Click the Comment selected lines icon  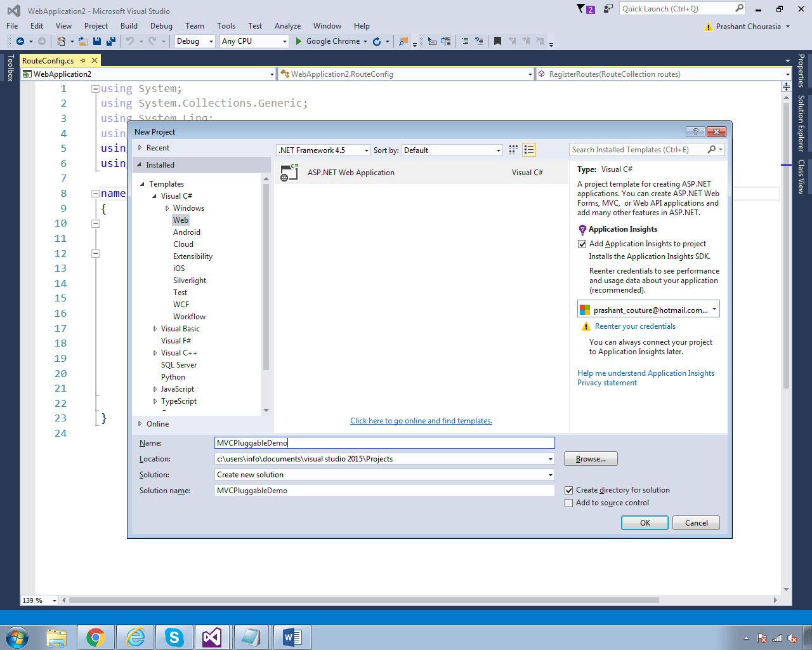coord(465,41)
